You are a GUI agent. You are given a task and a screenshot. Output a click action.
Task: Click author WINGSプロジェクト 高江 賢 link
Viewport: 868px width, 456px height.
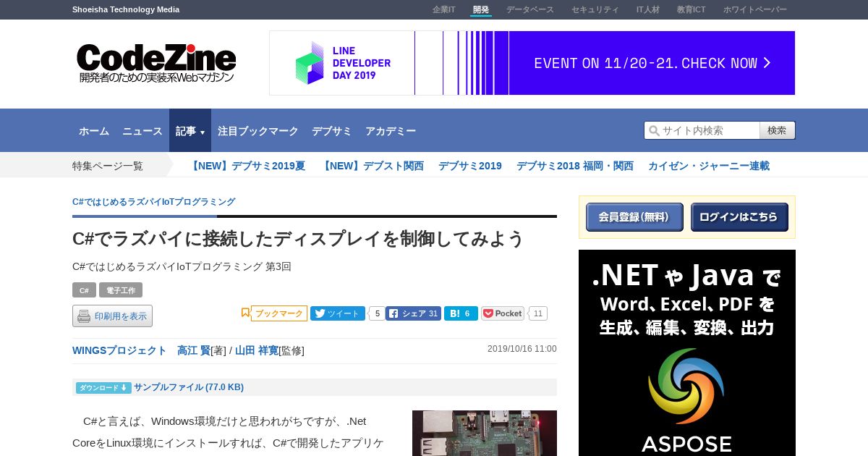(x=141, y=350)
